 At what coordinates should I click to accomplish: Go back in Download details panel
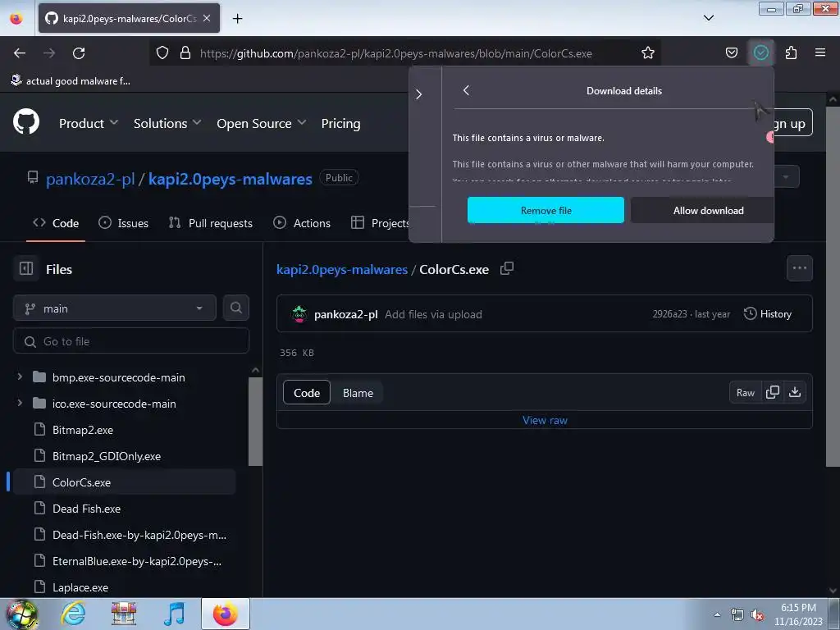pyautogui.click(x=466, y=90)
